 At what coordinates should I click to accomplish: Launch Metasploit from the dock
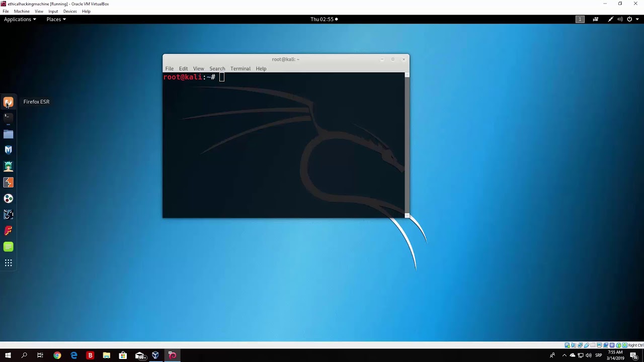pyautogui.click(x=8, y=150)
